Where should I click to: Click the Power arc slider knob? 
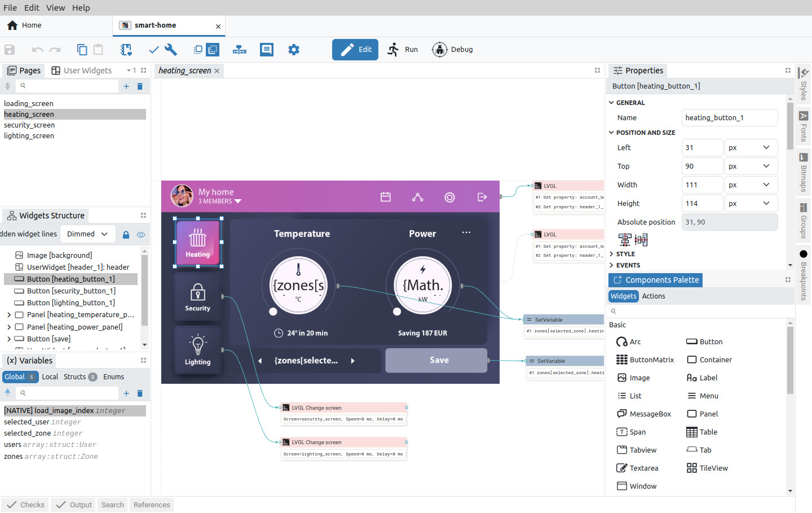(397, 312)
